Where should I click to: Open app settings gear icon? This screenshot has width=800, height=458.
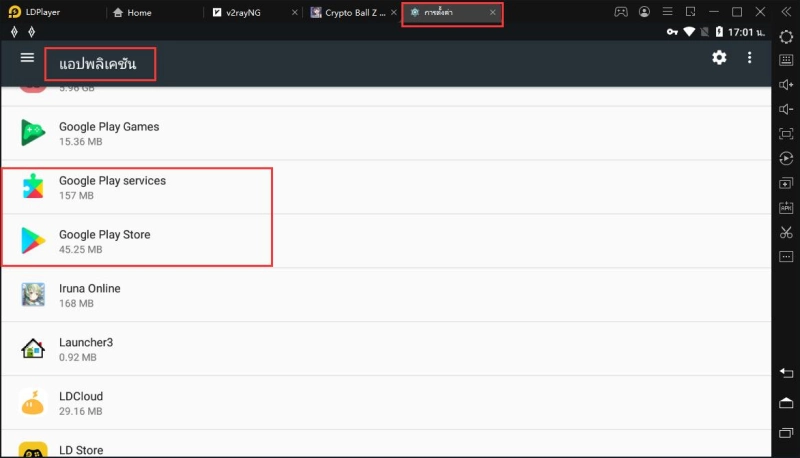pos(719,58)
